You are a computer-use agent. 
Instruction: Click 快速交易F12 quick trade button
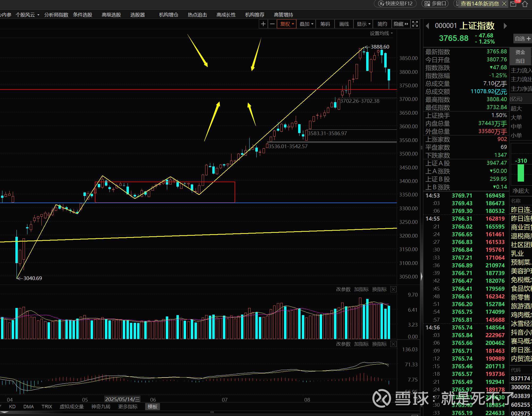395,4
